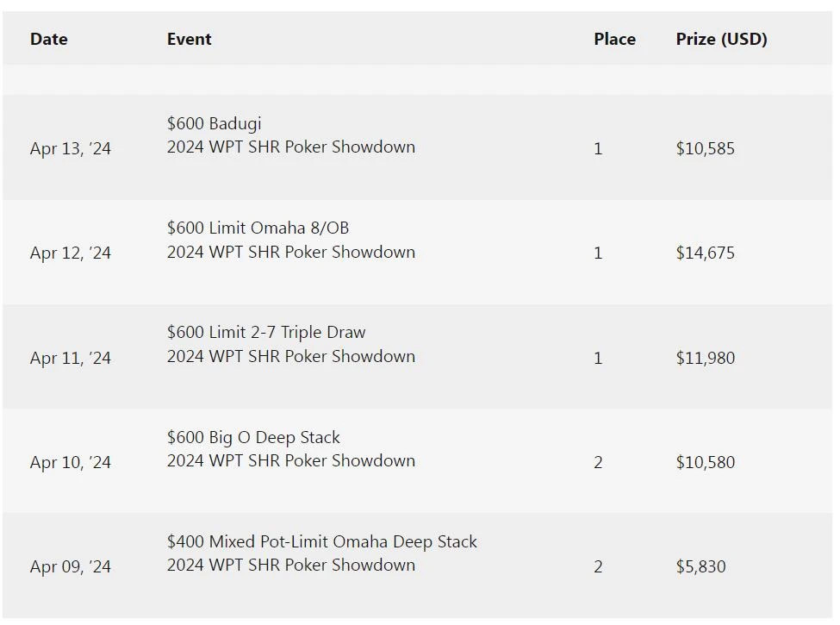Sort by the Place column header

click(614, 39)
